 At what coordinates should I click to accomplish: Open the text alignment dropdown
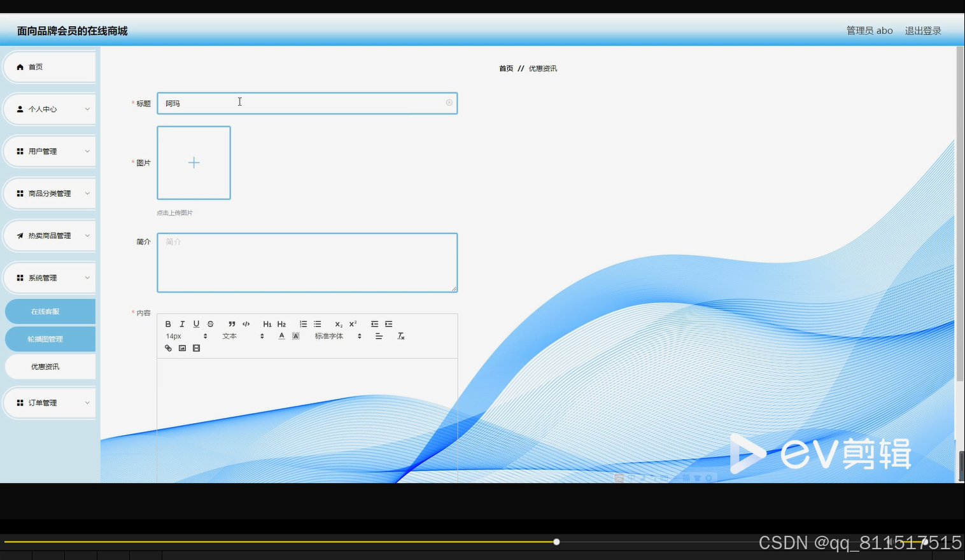tap(379, 336)
